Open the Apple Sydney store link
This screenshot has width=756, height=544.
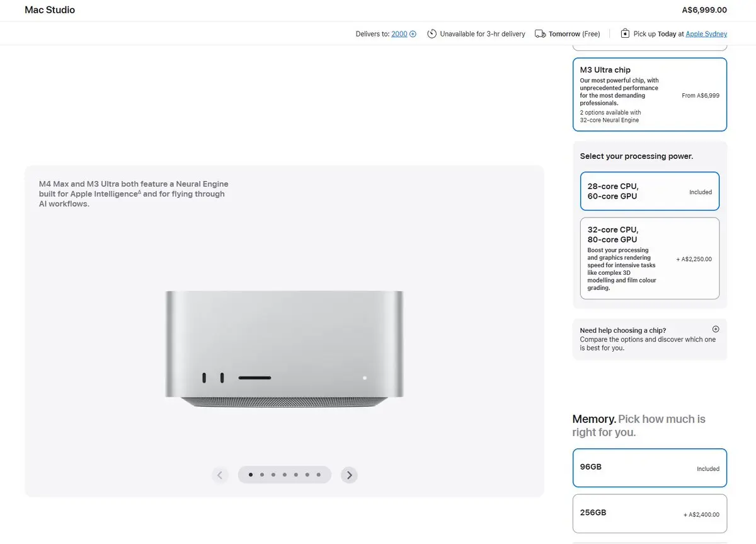point(706,34)
